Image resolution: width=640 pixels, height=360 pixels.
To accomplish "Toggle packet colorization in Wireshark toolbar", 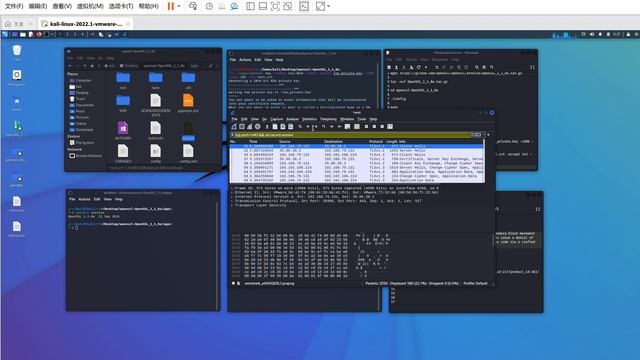I will coord(357,127).
